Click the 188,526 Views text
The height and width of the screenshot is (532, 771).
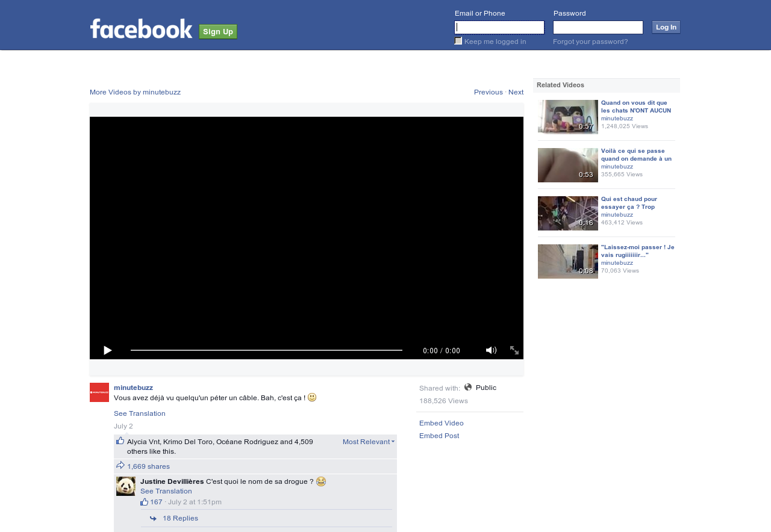click(443, 401)
